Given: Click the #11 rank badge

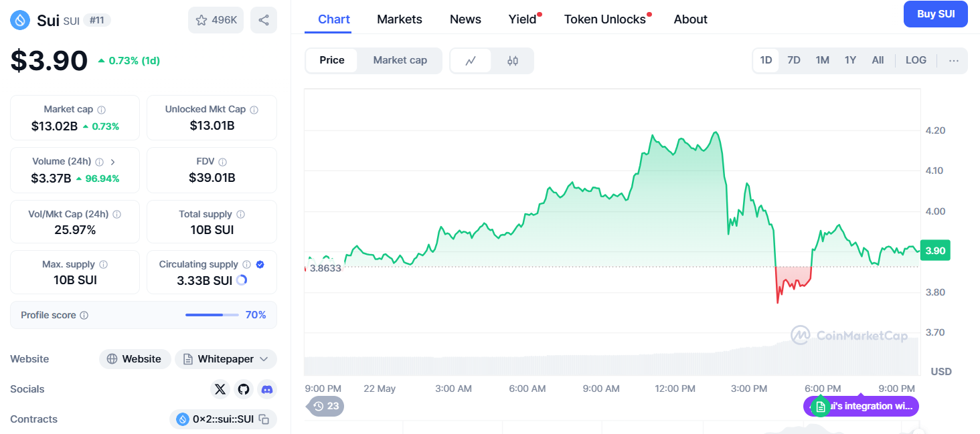Looking at the screenshot, I should (x=97, y=20).
